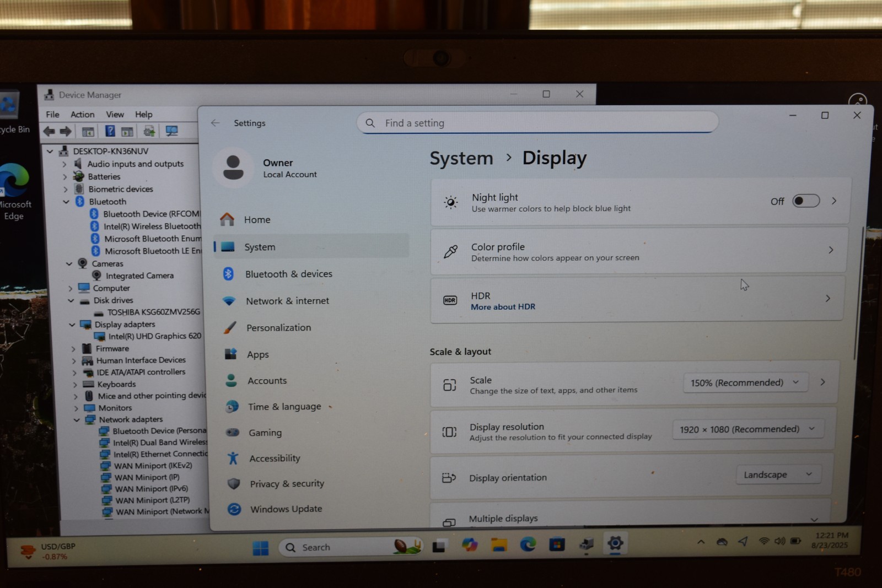882x588 pixels.
Task: Expand the Keyboards node
Action: [x=74, y=385]
